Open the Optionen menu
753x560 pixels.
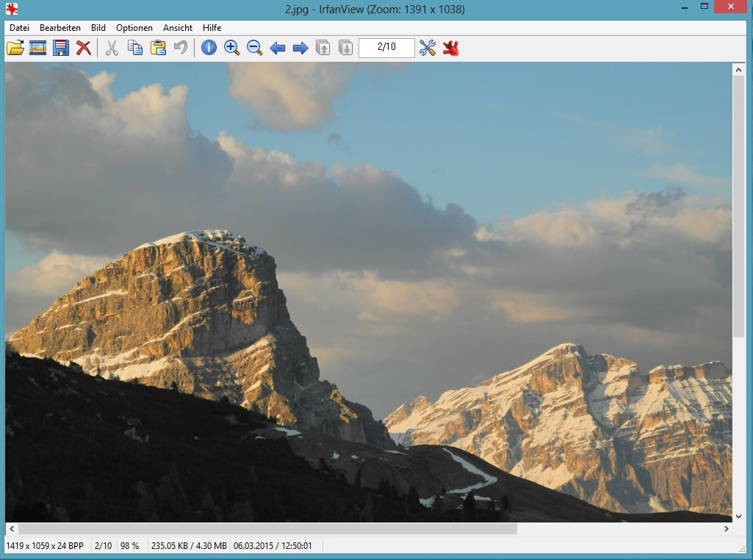click(134, 28)
